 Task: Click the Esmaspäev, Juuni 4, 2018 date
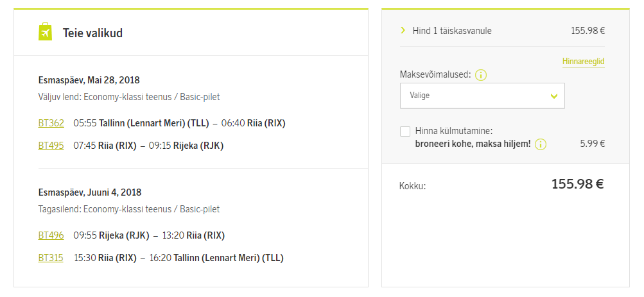tap(90, 192)
